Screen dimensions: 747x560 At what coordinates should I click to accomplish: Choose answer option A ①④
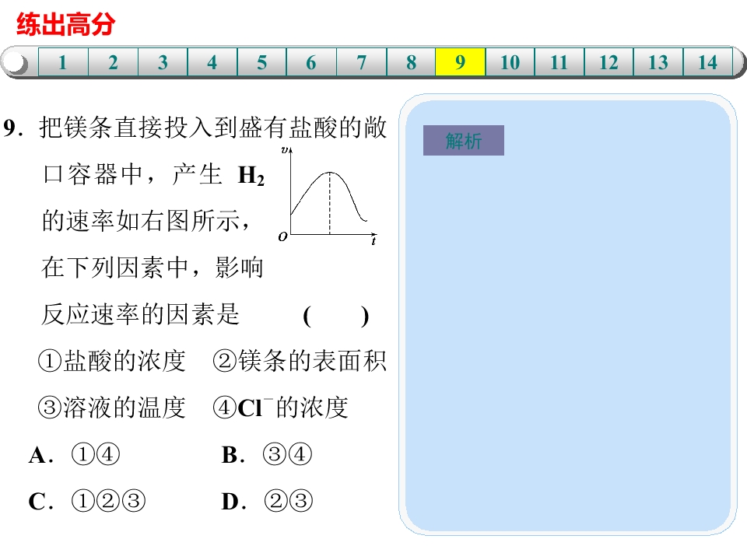[75, 455]
